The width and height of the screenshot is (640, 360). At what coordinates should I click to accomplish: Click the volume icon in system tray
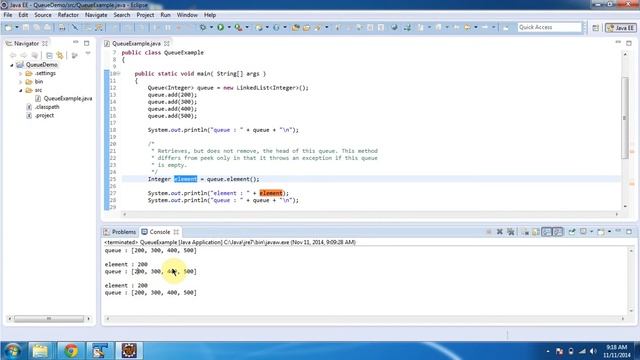pos(593,351)
